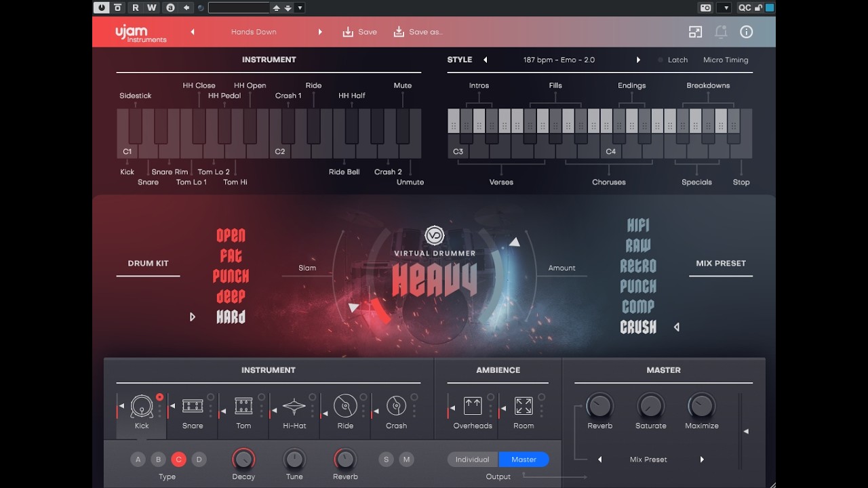Mute the kick with M button
Image resolution: width=868 pixels, height=488 pixels.
coord(406,460)
